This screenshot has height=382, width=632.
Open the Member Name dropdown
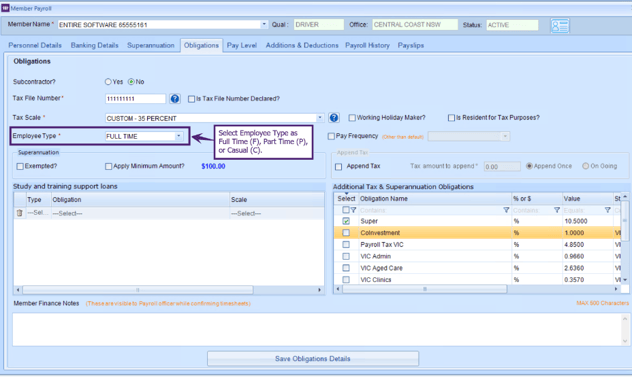(264, 25)
